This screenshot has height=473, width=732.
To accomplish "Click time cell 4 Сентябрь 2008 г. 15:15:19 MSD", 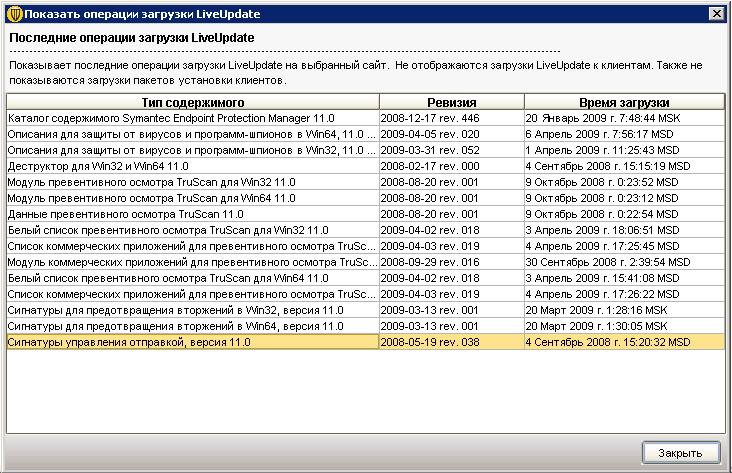I will pos(625,166).
